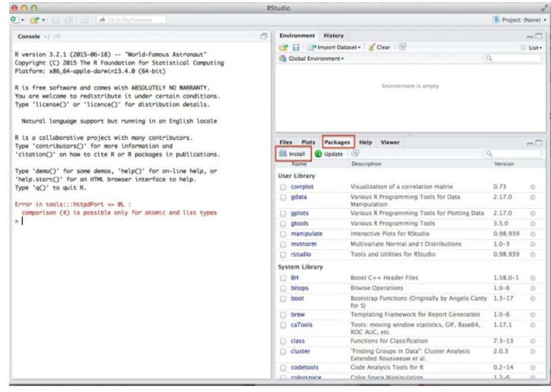Image resolution: width=551 pixels, height=392 pixels.
Task: Open the List view dropdown in Environment
Action: click(x=532, y=48)
